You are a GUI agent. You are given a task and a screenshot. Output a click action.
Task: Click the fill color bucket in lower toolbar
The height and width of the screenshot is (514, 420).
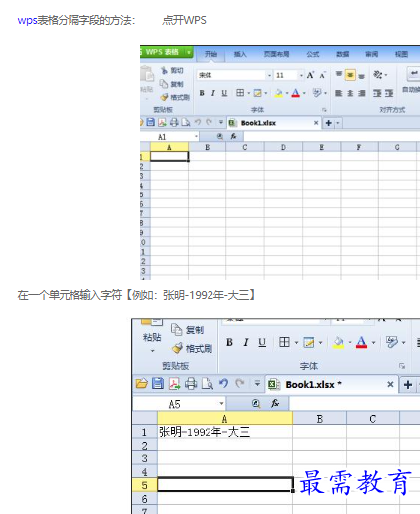coord(338,342)
